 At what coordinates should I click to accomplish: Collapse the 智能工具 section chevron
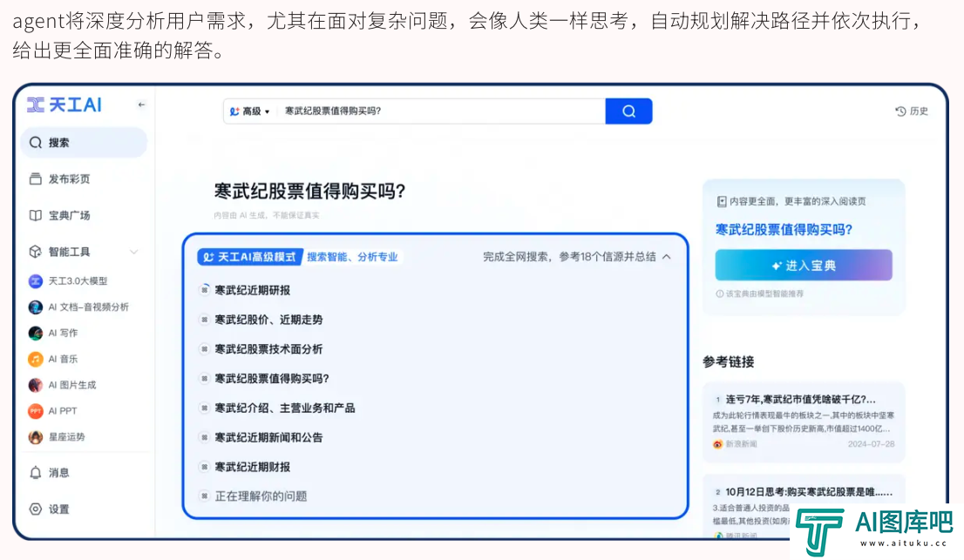[134, 252]
